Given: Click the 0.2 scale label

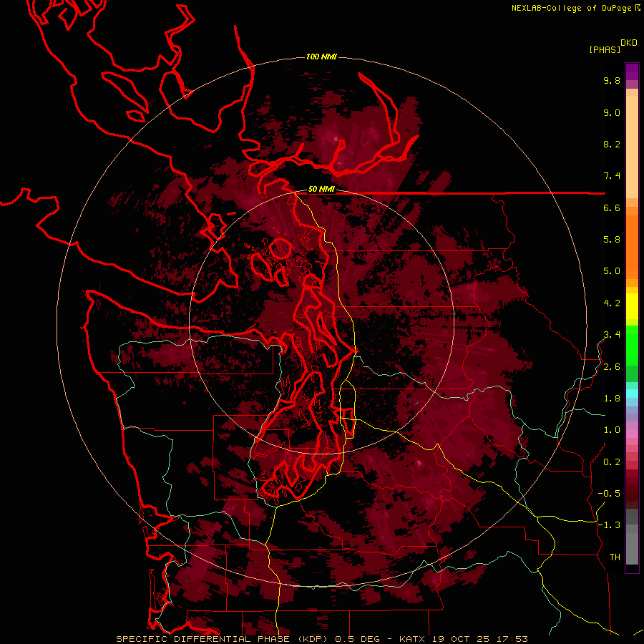Looking at the screenshot, I should [612, 462].
